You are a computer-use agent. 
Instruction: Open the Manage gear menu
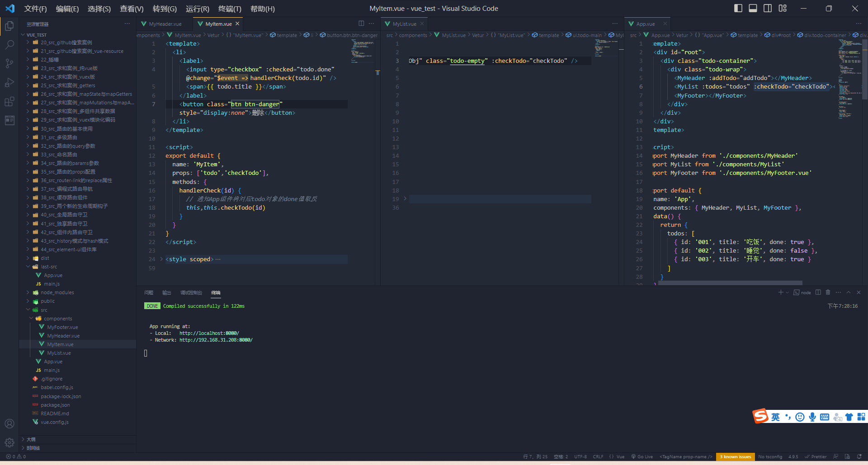click(x=9, y=443)
